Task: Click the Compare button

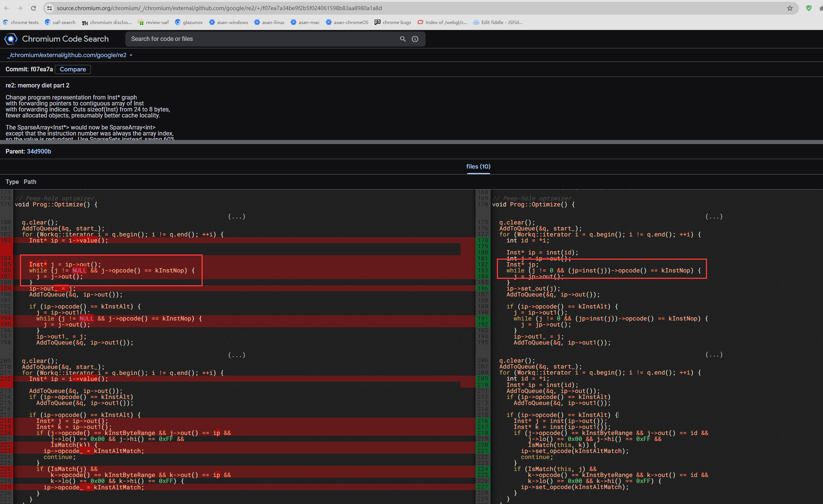Action: tap(73, 69)
